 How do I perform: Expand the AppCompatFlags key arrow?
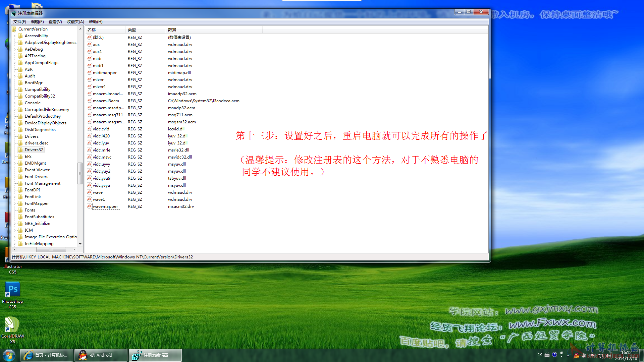pos(14,63)
